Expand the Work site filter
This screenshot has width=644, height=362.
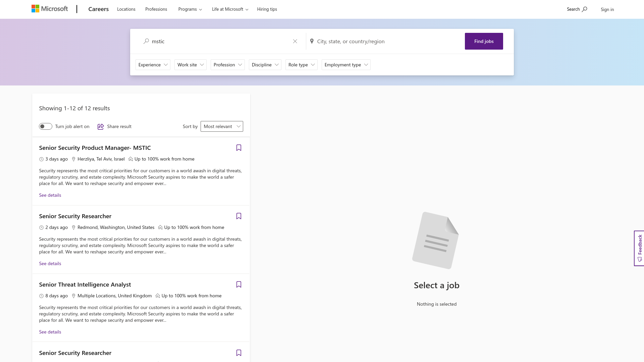[x=191, y=65]
